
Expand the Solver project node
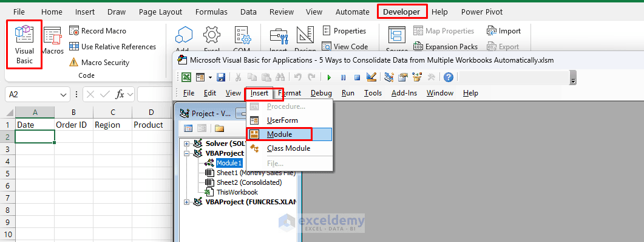[x=186, y=143]
